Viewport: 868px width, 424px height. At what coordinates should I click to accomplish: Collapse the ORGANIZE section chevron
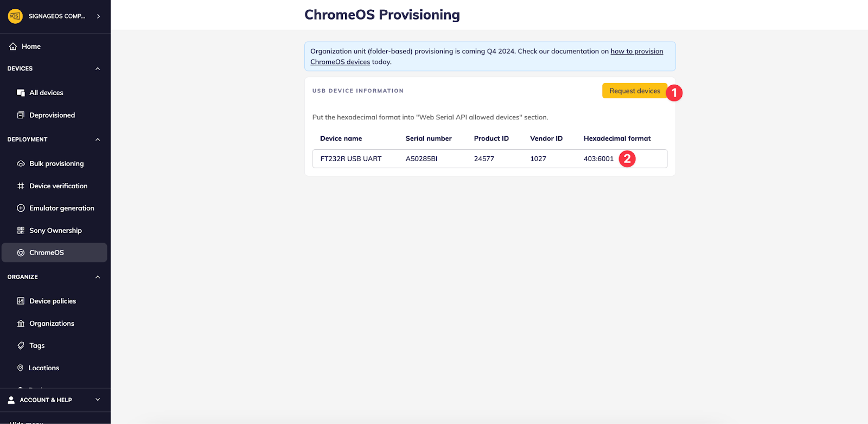pyautogui.click(x=98, y=277)
